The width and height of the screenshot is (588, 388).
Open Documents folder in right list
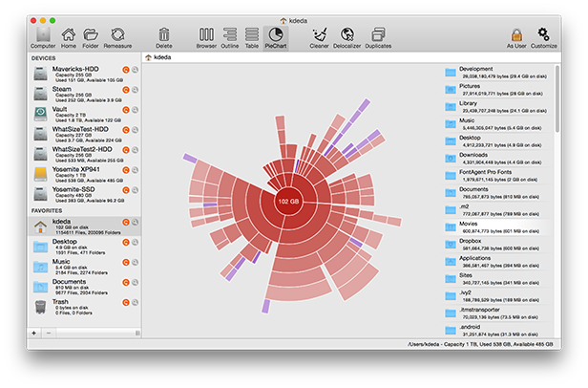(497, 193)
